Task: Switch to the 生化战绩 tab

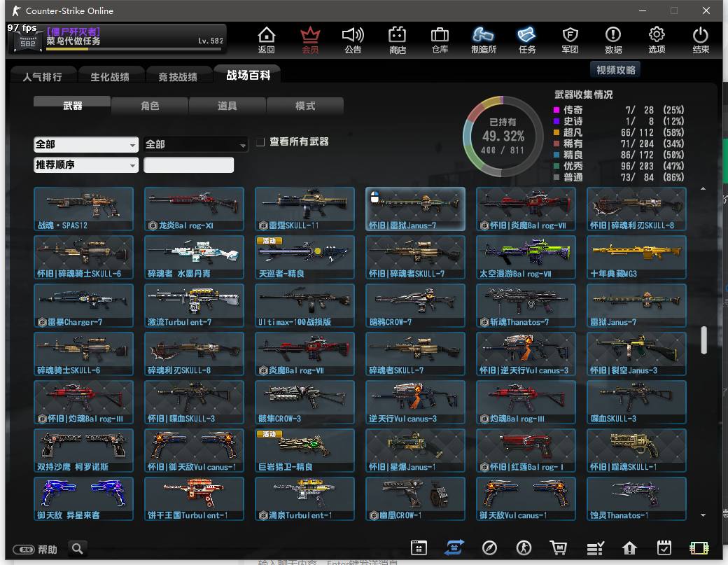Action: 110,76
